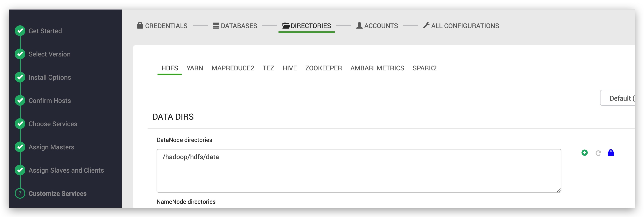Viewport: 644px width, 217px height.
Task: Click the NameNode directories label
Action: pos(186,201)
